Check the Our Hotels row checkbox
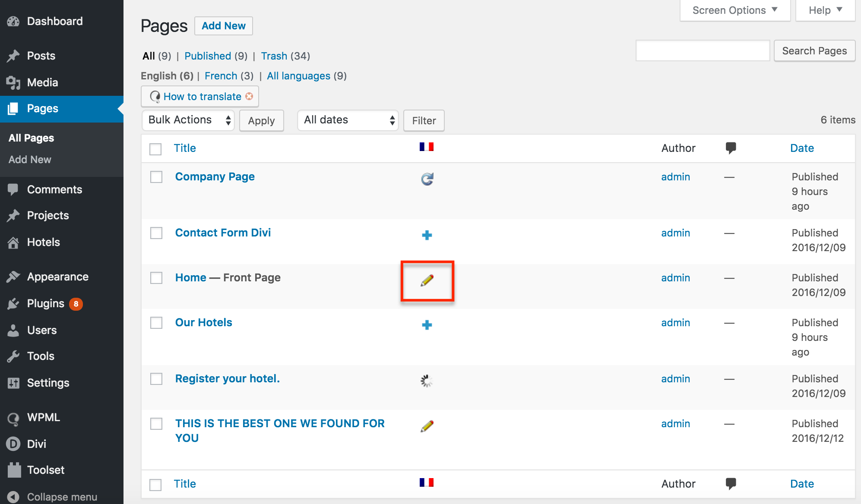This screenshot has width=861, height=504. click(156, 323)
